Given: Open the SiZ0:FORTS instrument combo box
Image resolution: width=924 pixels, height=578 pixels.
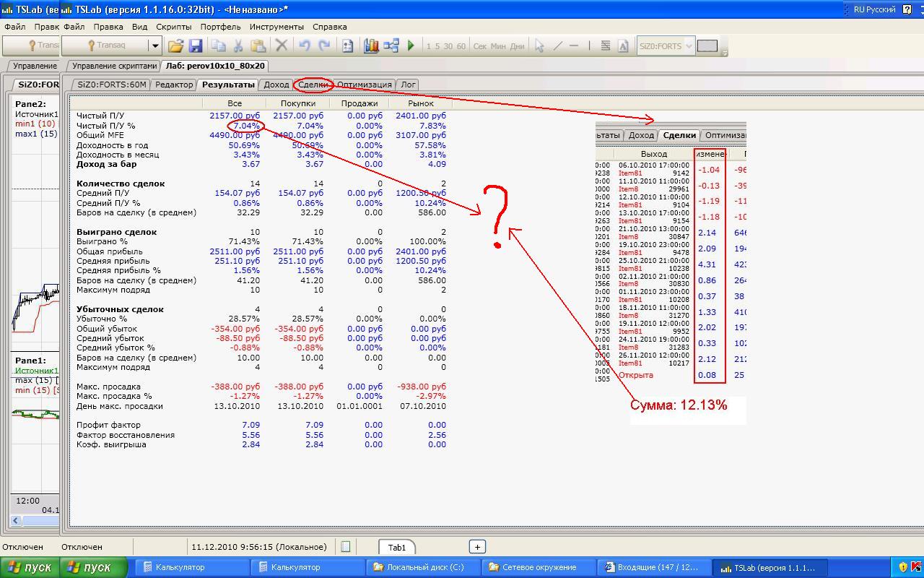Looking at the screenshot, I should point(688,46).
